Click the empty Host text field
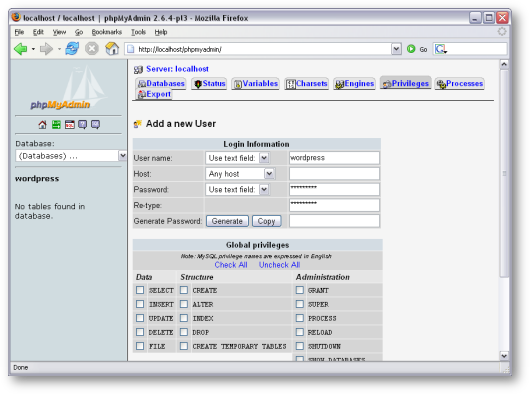Image resolution: width=530 pixels, height=394 pixels. point(334,174)
